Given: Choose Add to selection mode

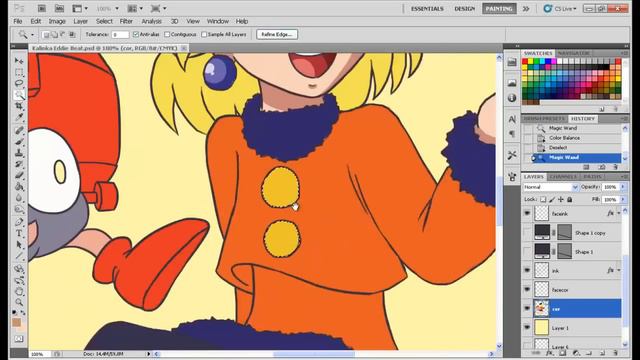Looking at the screenshot, I should point(54,35).
